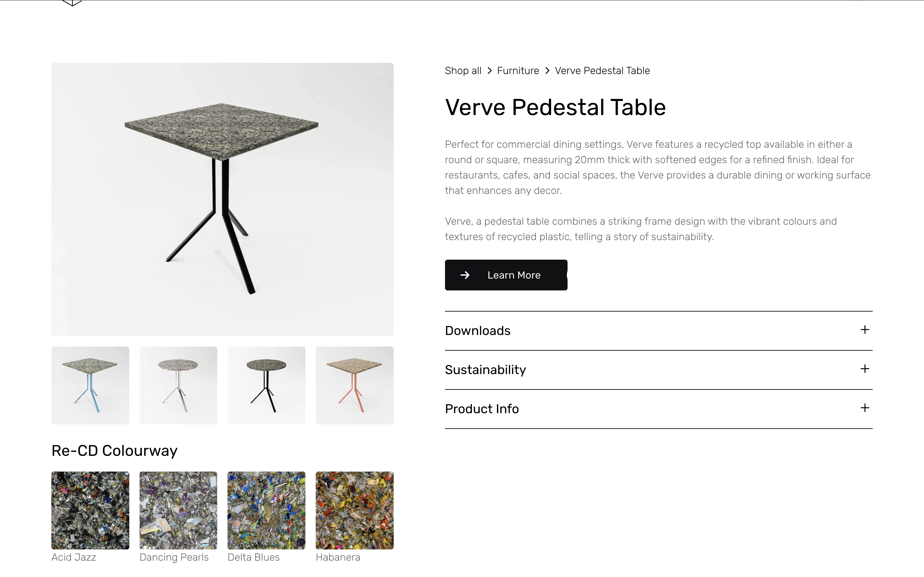Expand the Downloads section
Image resolution: width=924 pixels, height=577 pixels.
(x=478, y=330)
